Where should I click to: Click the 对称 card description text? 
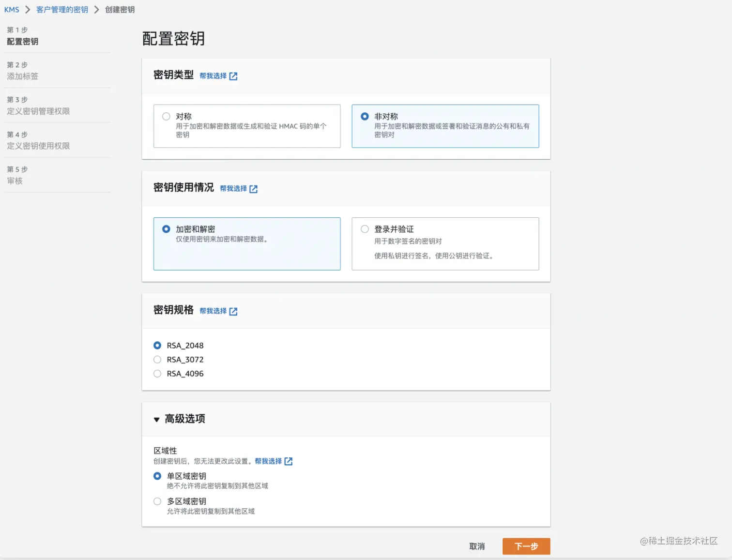(251, 131)
